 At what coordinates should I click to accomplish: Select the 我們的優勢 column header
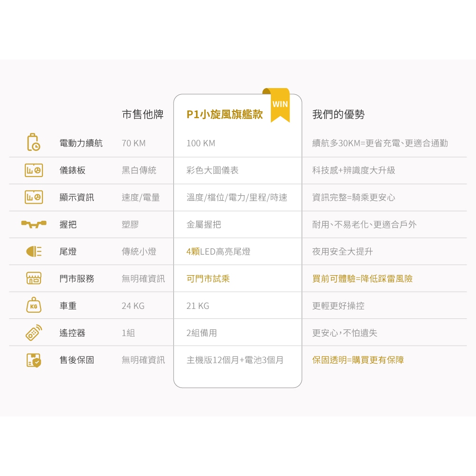pos(338,114)
